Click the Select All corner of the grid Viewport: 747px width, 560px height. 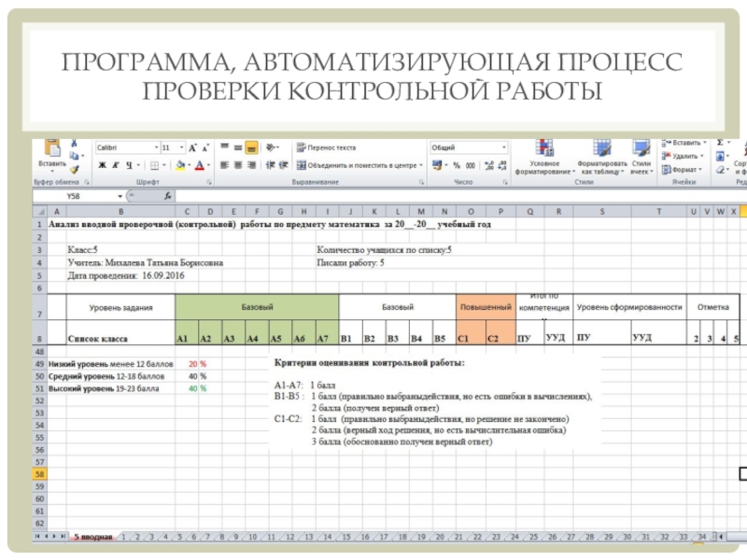40,212
